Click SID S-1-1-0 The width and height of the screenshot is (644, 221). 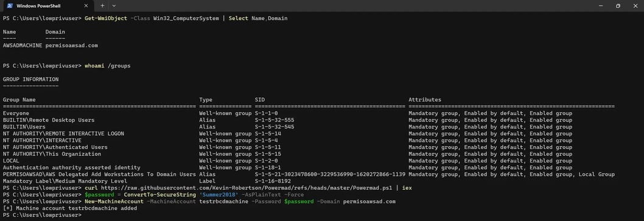(266, 113)
